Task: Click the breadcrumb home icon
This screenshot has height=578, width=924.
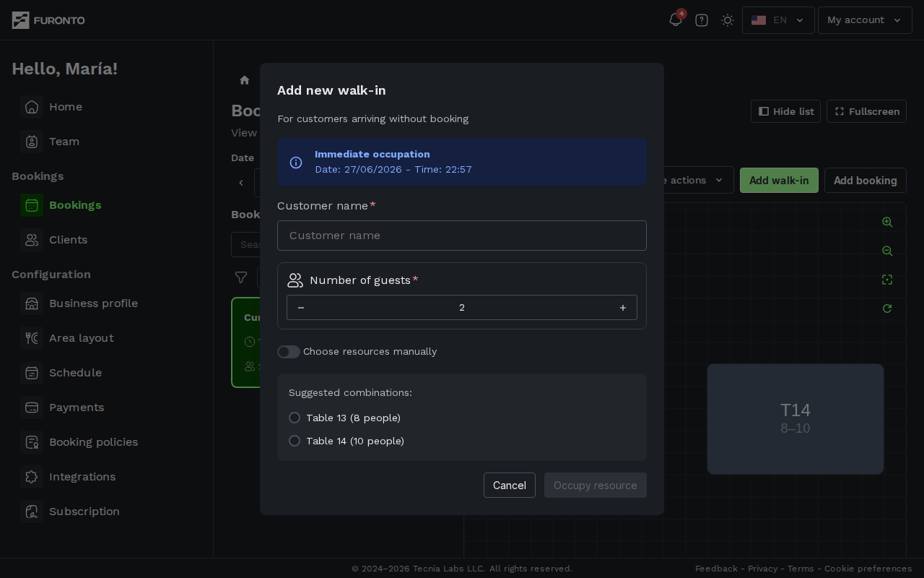Action: [245, 80]
